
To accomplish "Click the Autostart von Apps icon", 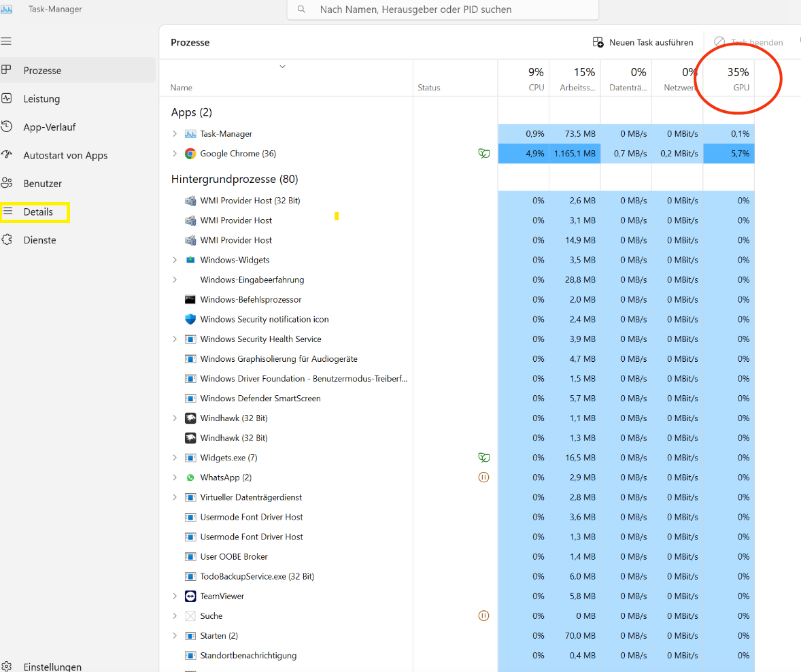I will pyautogui.click(x=7, y=154).
